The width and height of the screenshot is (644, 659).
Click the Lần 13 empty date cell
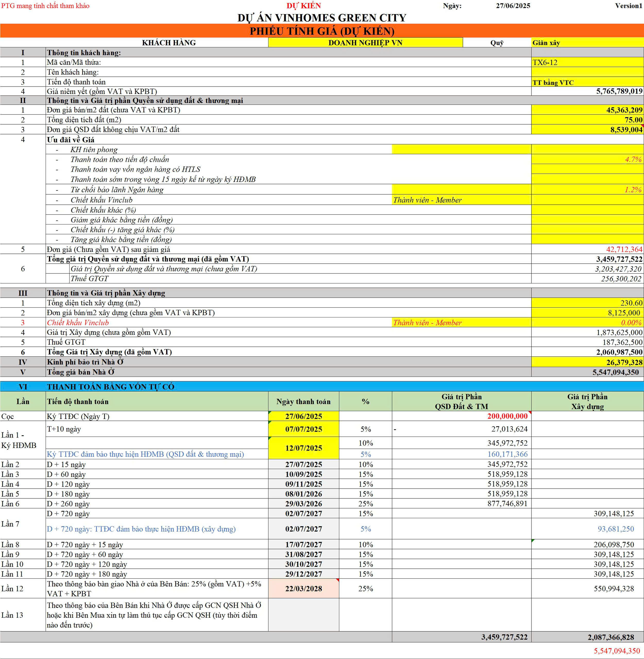304,615
